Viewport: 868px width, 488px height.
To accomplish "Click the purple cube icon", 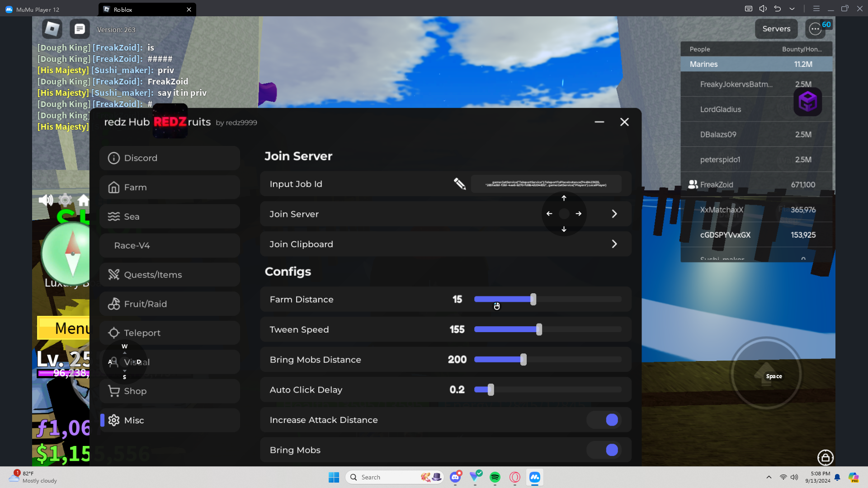I will (x=808, y=102).
